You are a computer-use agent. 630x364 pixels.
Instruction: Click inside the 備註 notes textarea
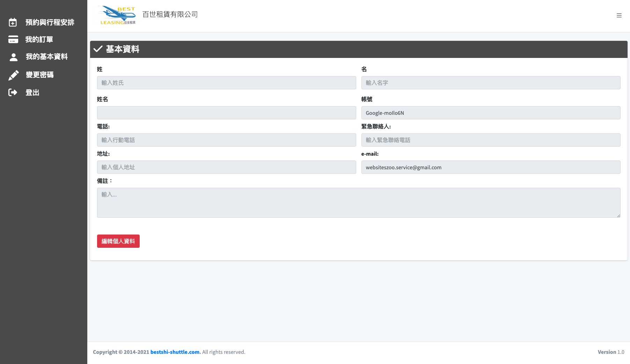[359, 203]
